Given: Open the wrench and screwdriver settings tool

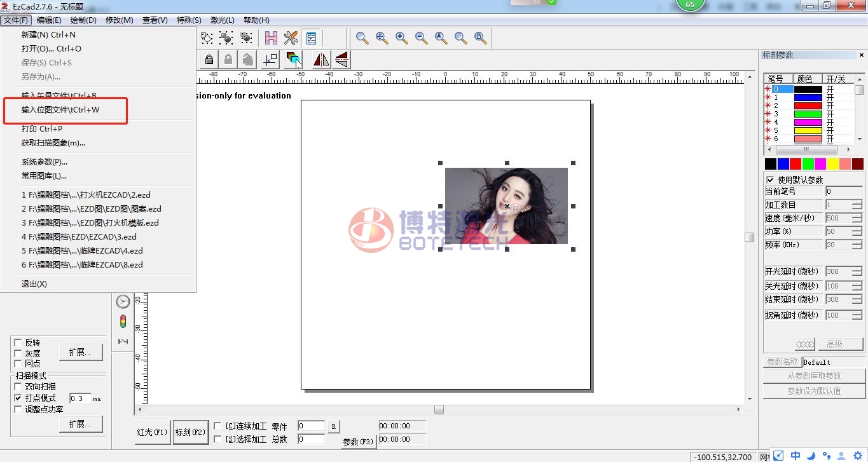Looking at the screenshot, I should pyautogui.click(x=291, y=38).
